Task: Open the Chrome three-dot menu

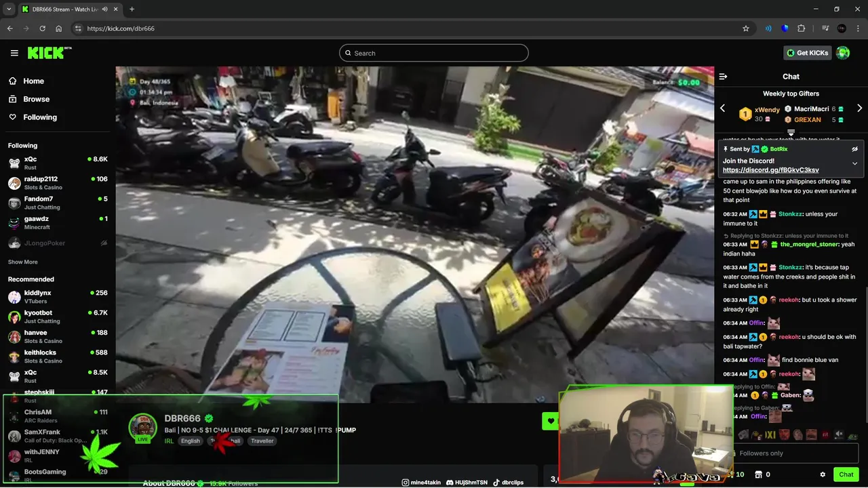Action: 858,28
